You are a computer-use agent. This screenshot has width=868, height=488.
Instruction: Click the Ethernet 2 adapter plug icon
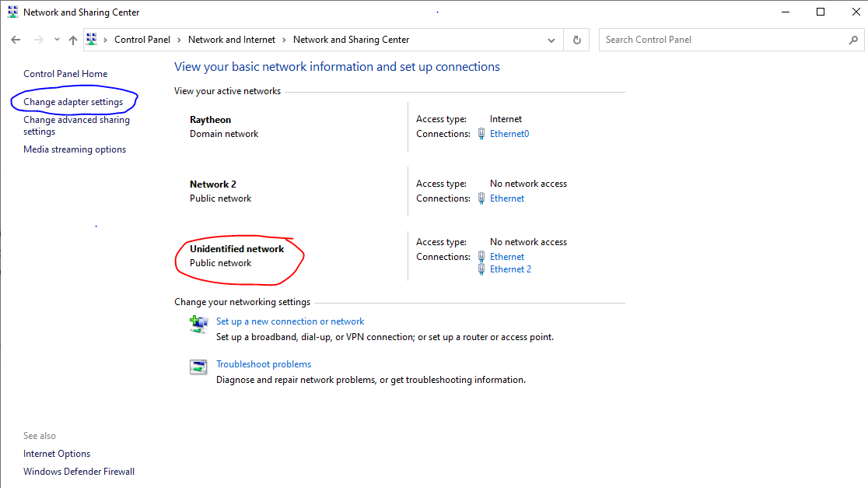[x=481, y=269]
